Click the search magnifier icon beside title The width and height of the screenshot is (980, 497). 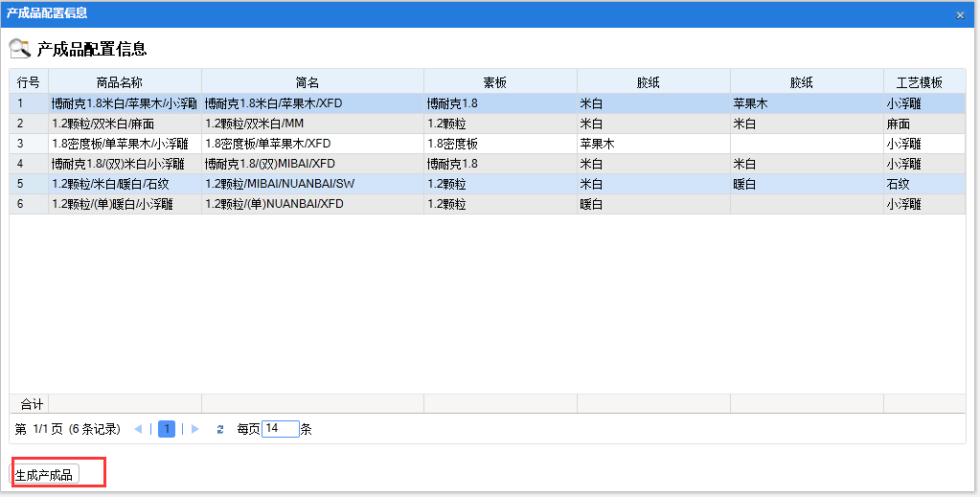[x=20, y=48]
